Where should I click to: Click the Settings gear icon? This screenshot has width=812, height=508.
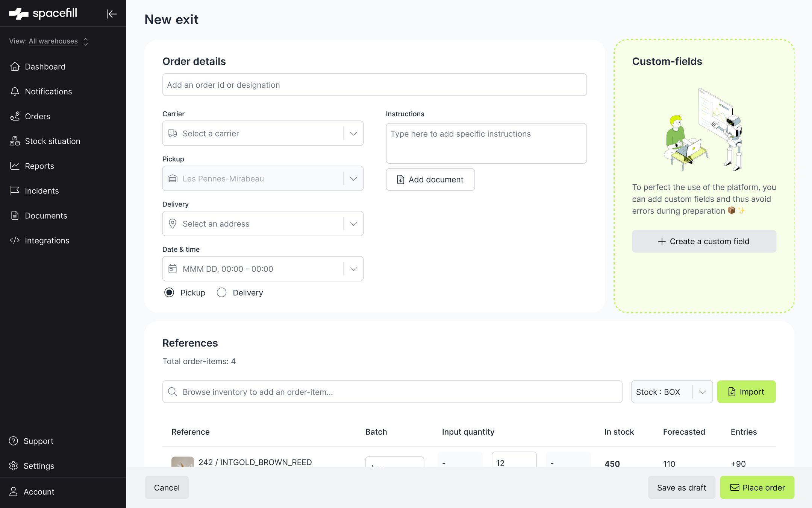(x=14, y=466)
